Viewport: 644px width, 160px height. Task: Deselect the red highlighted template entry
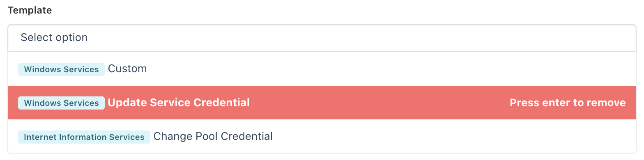pyautogui.click(x=322, y=103)
